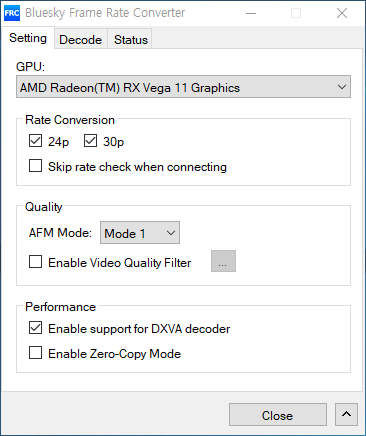Image resolution: width=366 pixels, height=436 pixels.
Task: Enable Video Quality Filter checkbox
Action: click(35, 262)
